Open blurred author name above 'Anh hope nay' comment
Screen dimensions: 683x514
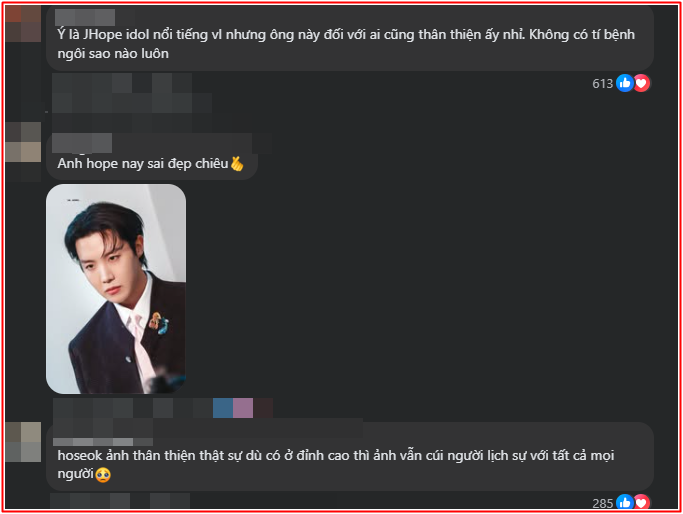click(x=82, y=143)
